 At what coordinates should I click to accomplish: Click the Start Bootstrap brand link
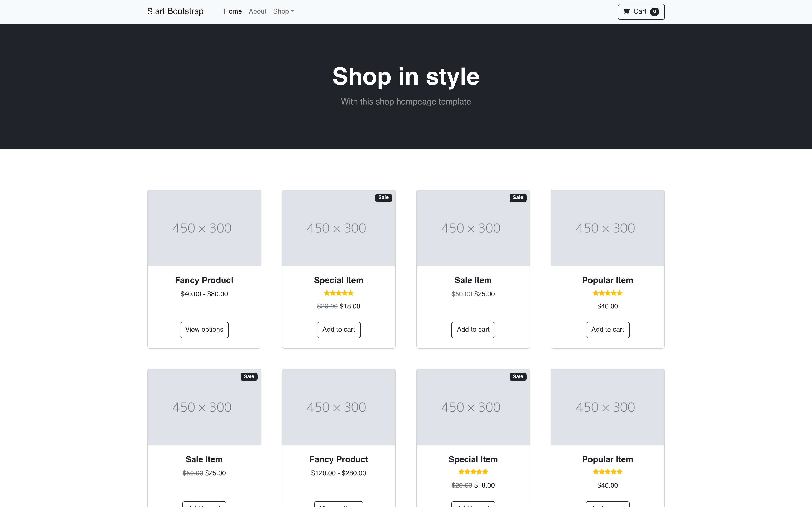point(175,11)
